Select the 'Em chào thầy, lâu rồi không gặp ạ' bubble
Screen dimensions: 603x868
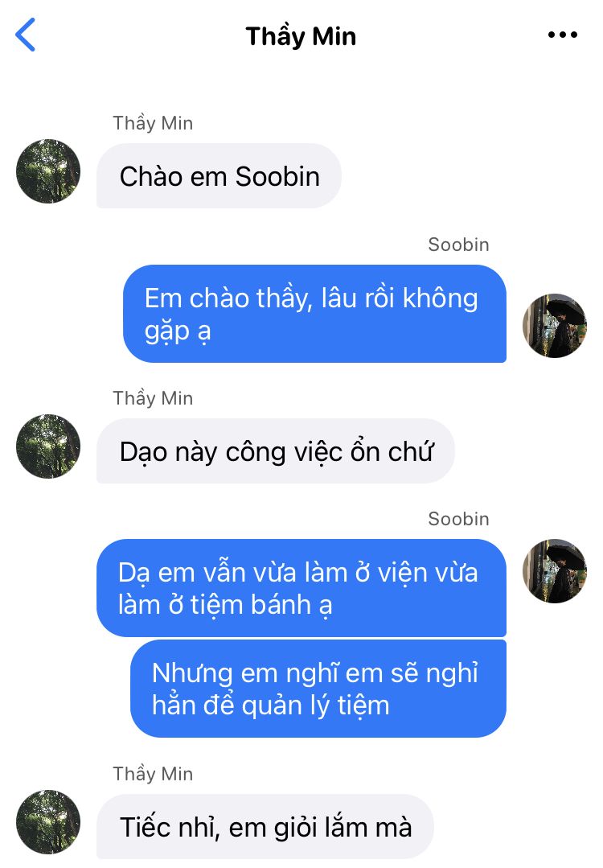pos(315,314)
